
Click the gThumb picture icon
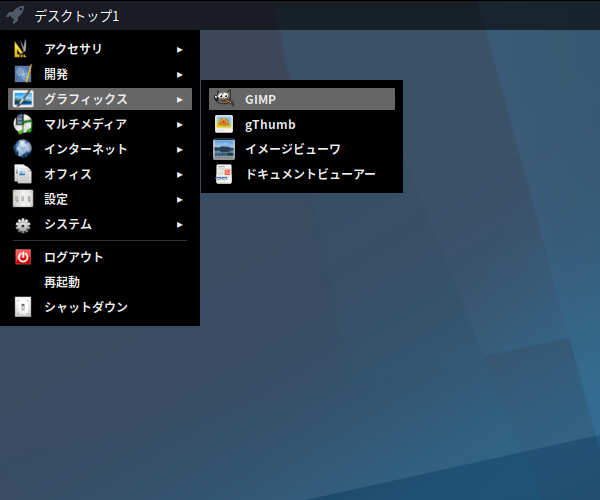(224, 124)
